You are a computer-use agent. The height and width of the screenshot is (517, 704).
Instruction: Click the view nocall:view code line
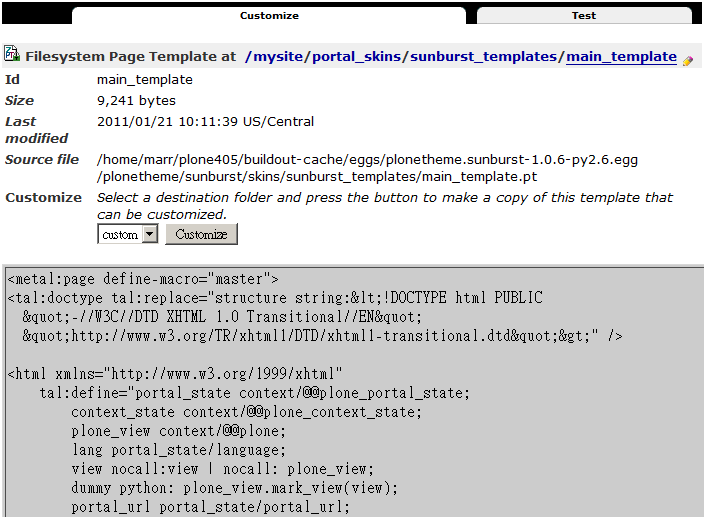pyautogui.click(x=222, y=469)
